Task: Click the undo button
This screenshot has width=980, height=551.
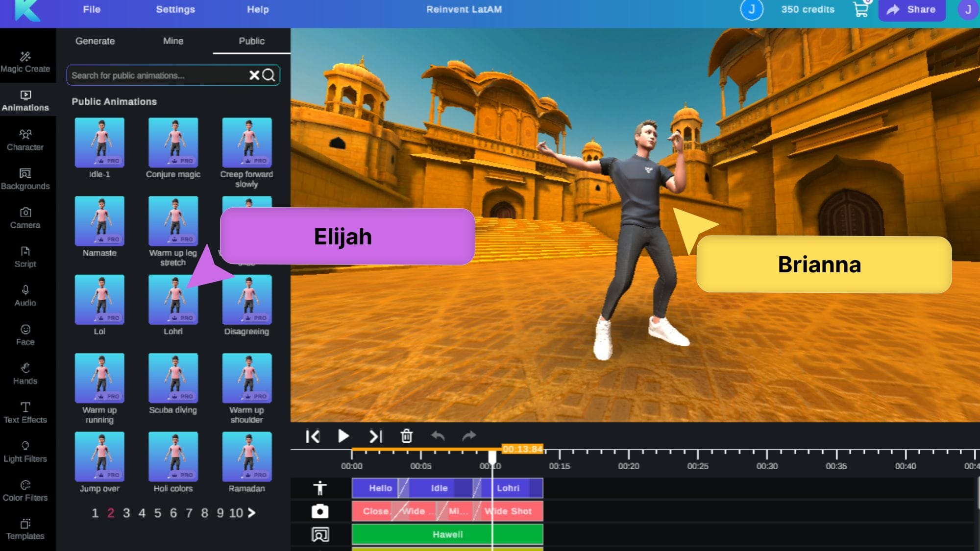Action: pyautogui.click(x=438, y=436)
